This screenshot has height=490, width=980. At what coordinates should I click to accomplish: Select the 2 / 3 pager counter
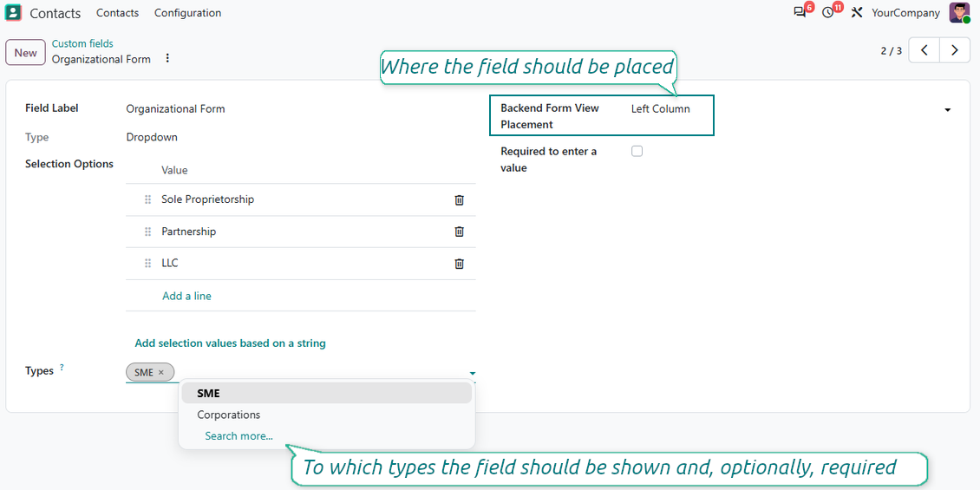892,50
